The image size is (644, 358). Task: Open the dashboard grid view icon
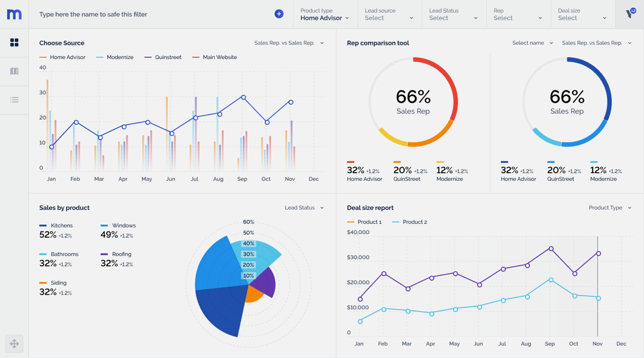point(14,43)
